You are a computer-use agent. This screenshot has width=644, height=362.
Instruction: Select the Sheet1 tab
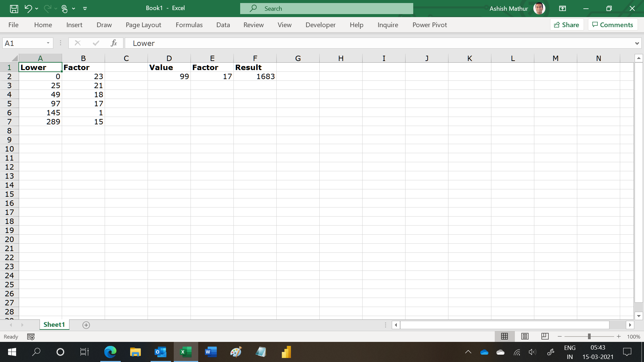point(54,324)
